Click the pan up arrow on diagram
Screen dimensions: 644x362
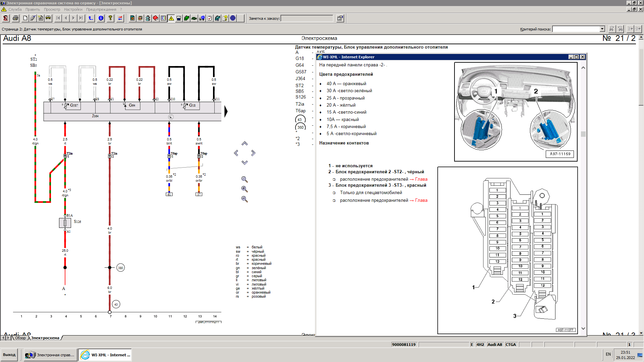245,143
